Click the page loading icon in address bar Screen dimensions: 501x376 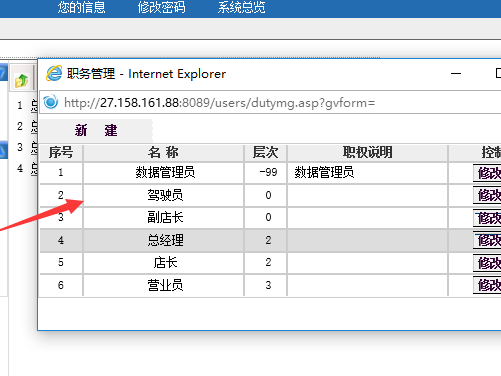51,102
